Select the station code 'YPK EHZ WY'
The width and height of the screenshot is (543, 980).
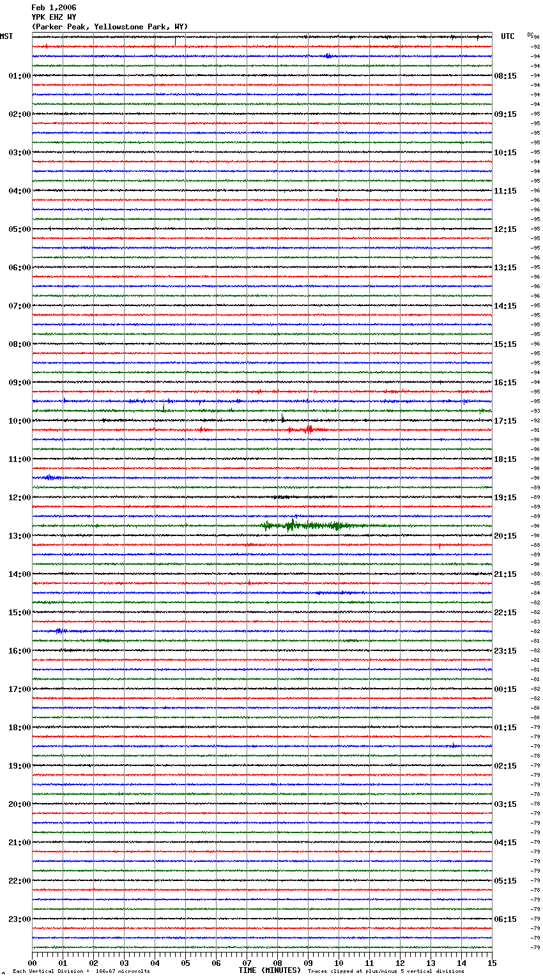click(x=54, y=17)
